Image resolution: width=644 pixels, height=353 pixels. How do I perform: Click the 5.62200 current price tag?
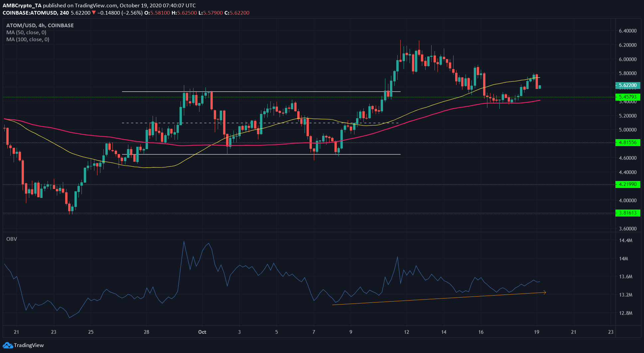coord(628,85)
